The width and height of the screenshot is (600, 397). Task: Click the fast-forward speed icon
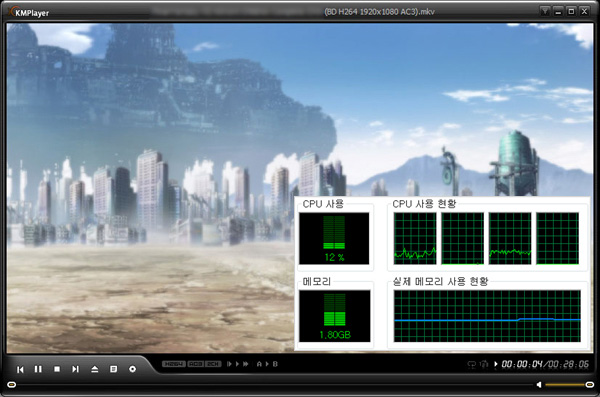pyautogui.click(x=246, y=364)
